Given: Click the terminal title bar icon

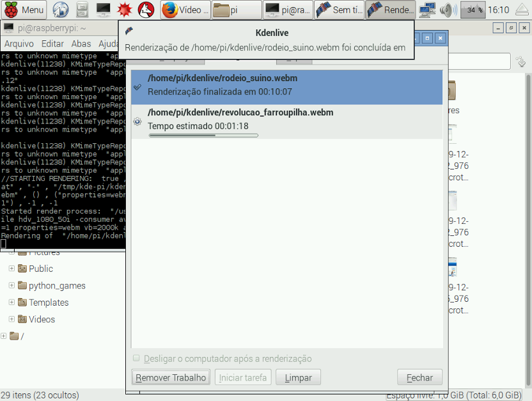Looking at the screenshot, I should coord(8,28).
